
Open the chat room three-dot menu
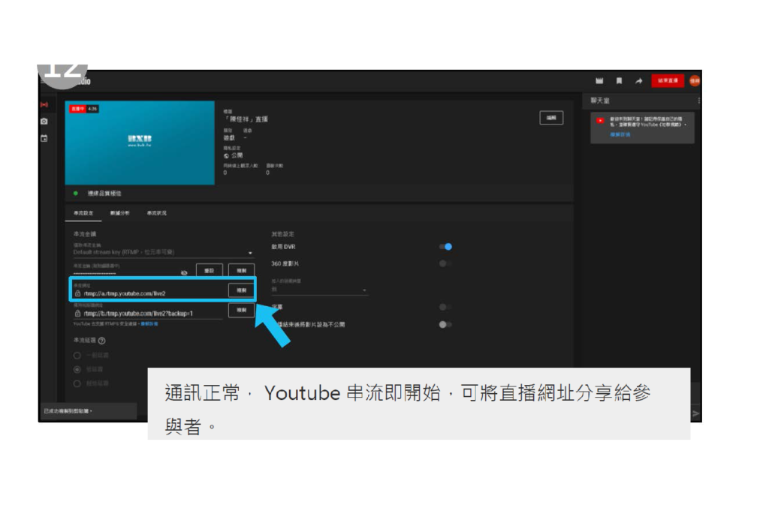click(698, 101)
